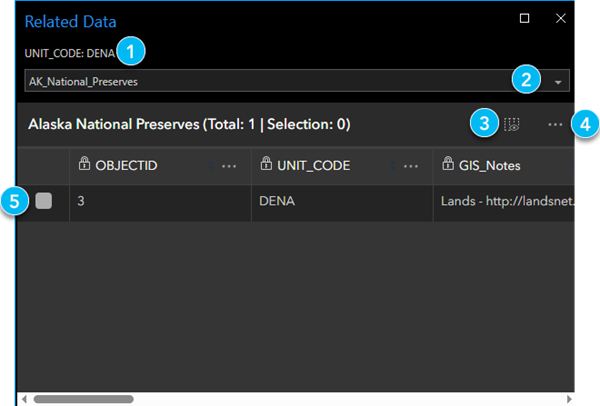Check the row selection box for record 3
The image size is (600, 406).
pyautogui.click(x=43, y=202)
